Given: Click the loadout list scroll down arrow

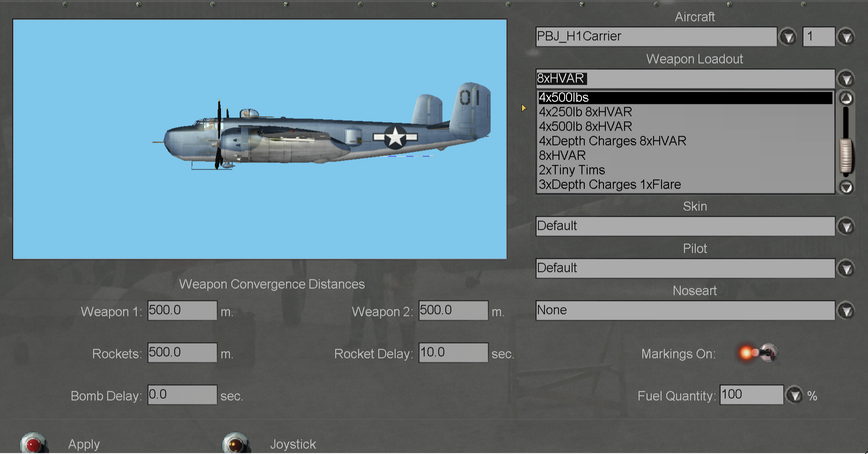Looking at the screenshot, I should coord(846,187).
